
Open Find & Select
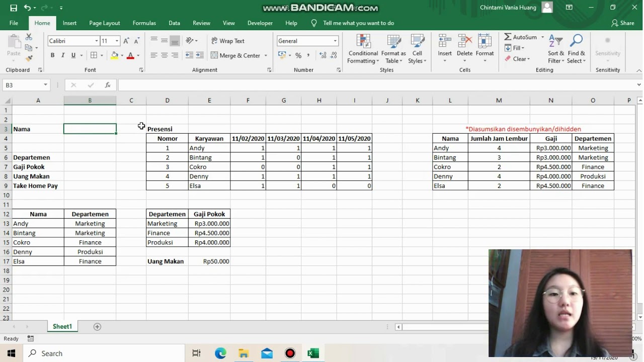click(x=576, y=49)
